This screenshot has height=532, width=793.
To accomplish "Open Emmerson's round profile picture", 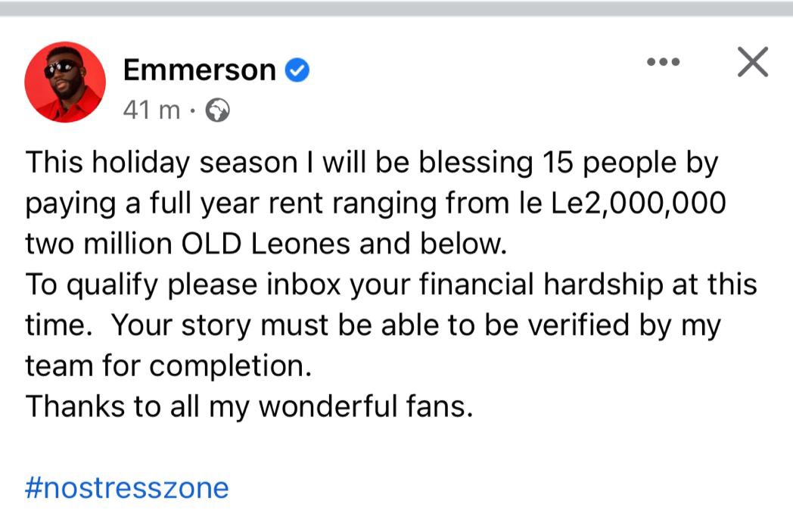I will 64,82.
